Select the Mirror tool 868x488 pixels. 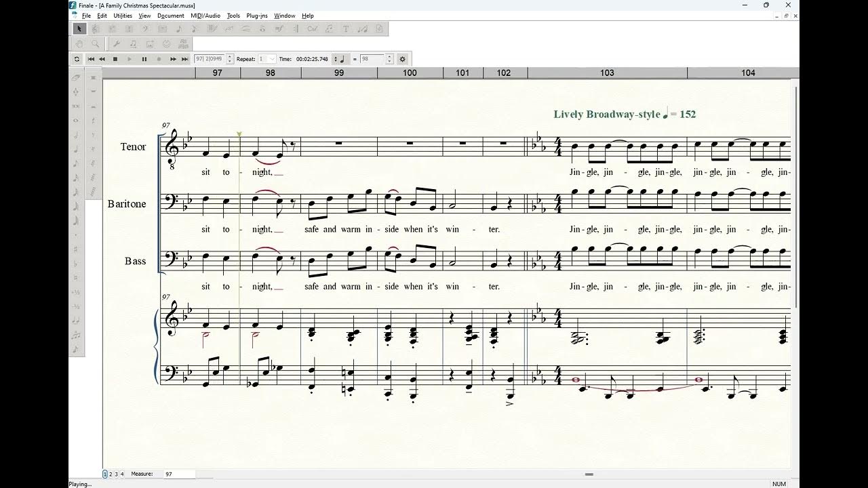coord(183,44)
